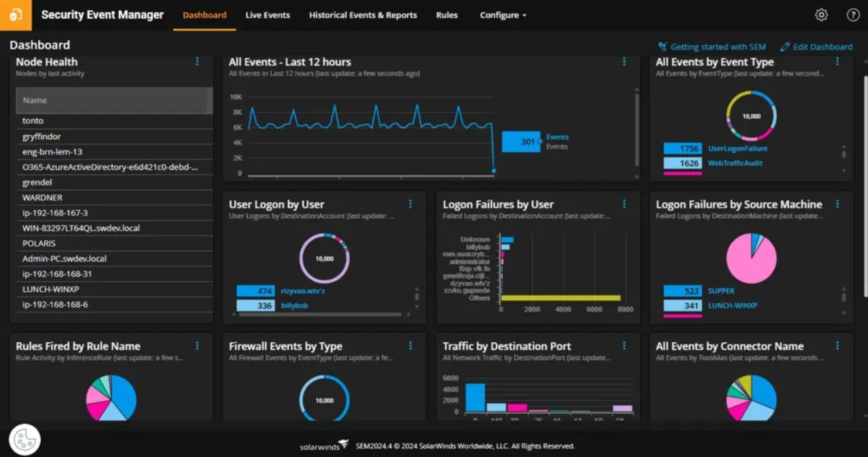Viewport: 868px width, 457px height.
Task: Expand the Configure dropdown menu
Action: click(x=503, y=15)
